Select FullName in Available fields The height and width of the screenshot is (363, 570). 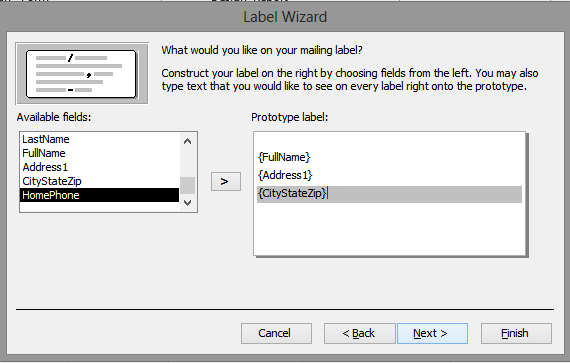pos(99,153)
